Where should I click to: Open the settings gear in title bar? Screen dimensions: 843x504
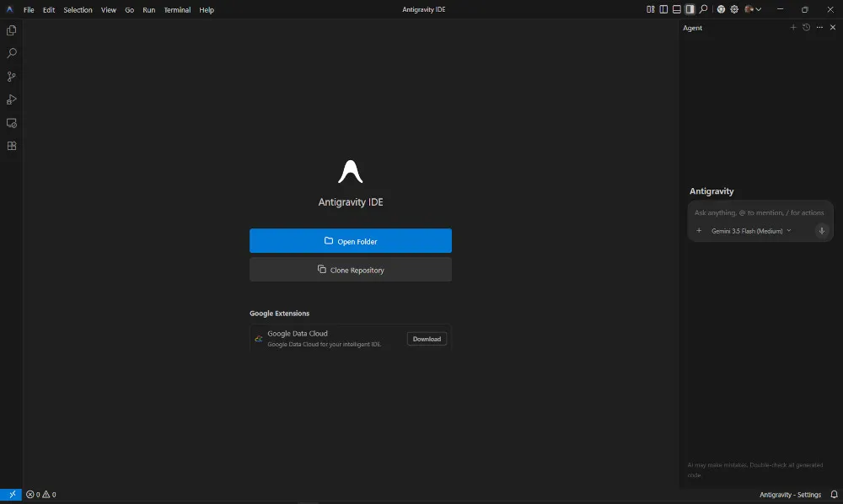(734, 9)
